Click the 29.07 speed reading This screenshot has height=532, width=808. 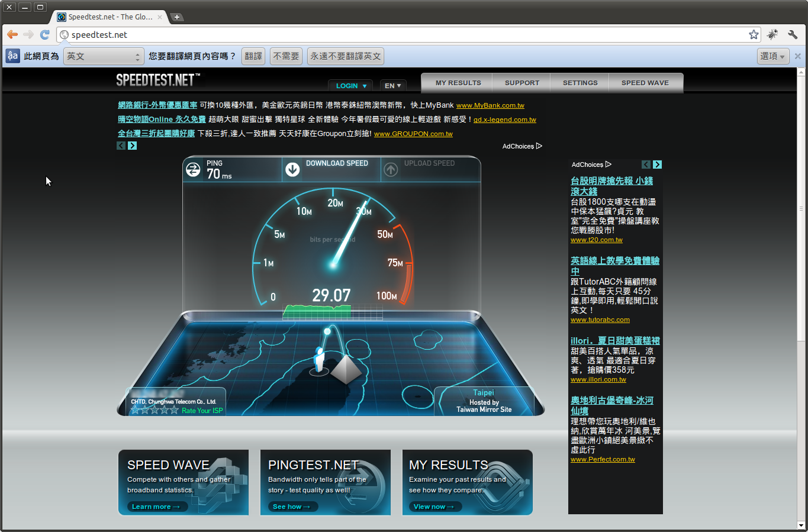pyautogui.click(x=331, y=295)
